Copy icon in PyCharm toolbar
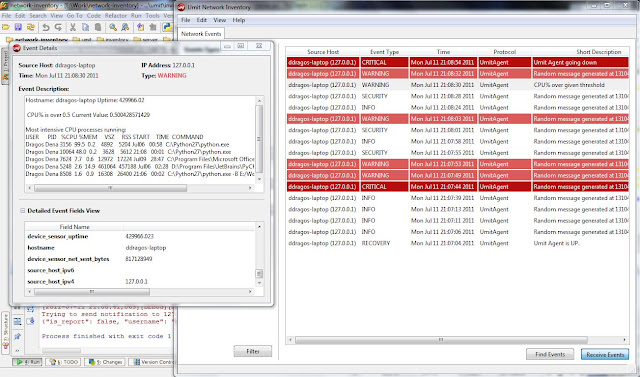Screen dimensions: 640x377 (85, 27)
